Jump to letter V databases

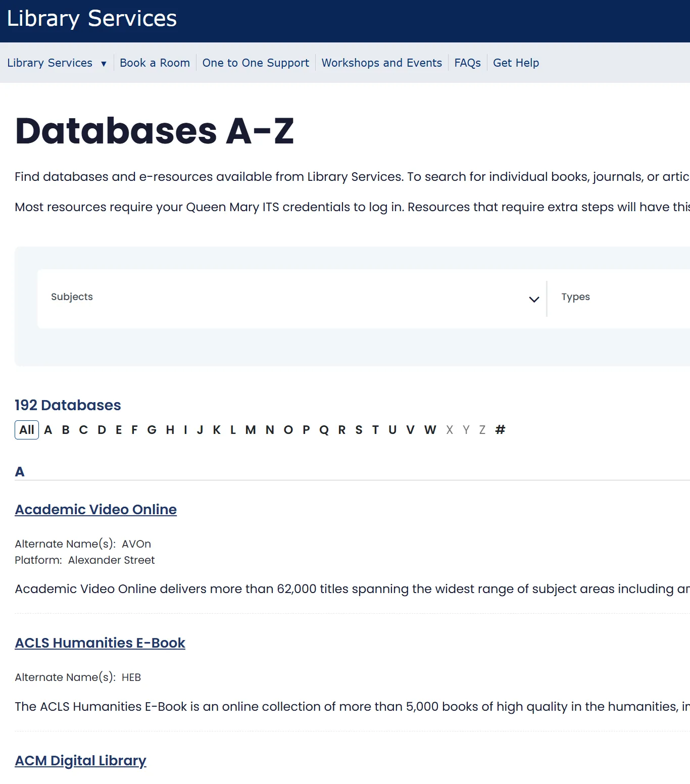(x=410, y=430)
